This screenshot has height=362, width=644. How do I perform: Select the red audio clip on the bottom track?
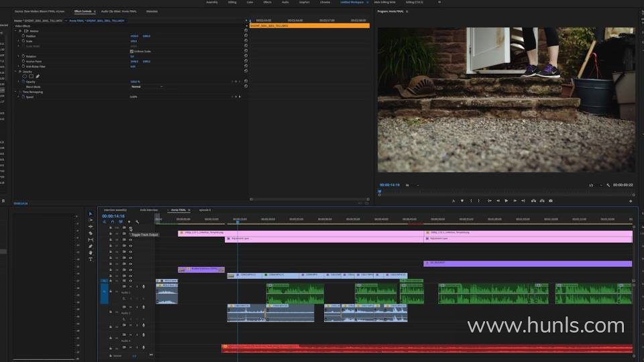427,349
